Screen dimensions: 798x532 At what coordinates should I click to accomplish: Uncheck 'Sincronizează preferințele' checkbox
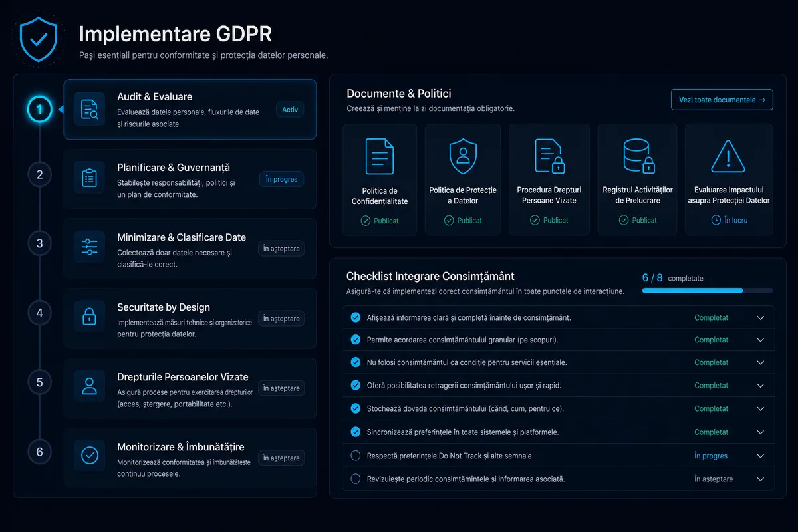355,432
